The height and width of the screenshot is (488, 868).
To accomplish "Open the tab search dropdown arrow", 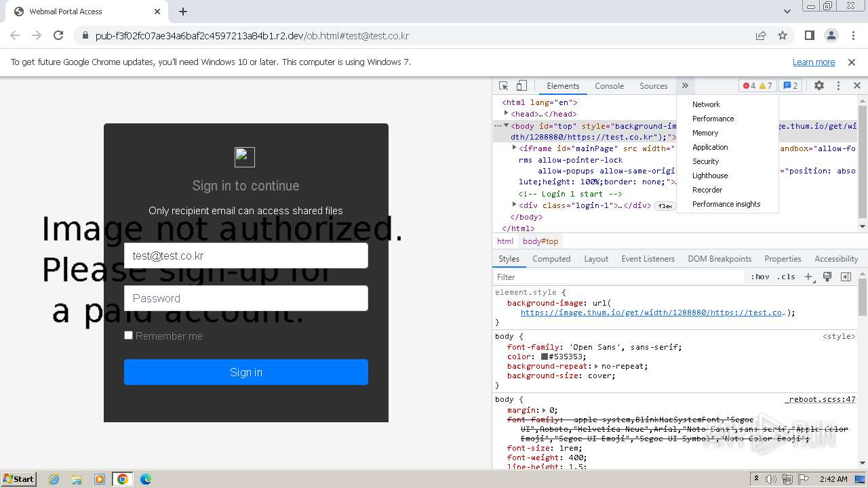I will click(x=787, y=12).
